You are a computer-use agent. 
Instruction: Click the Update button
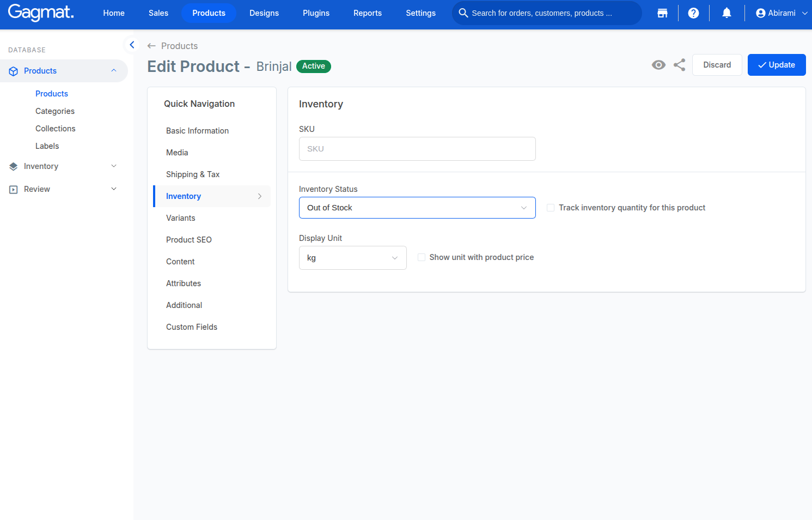point(777,65)
